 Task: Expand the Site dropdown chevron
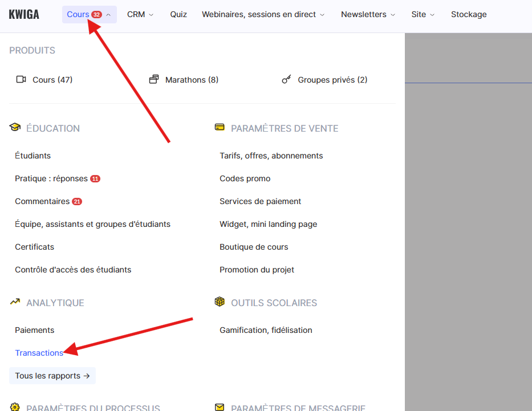[432, 15]
